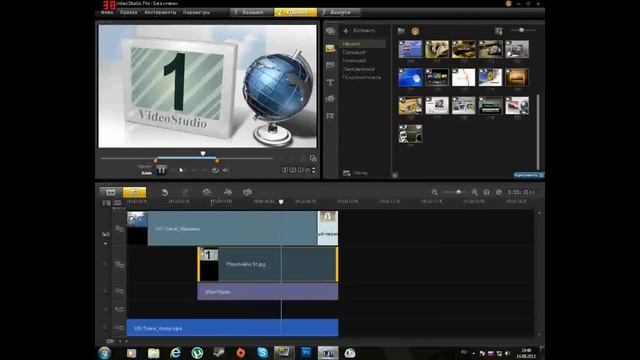Toggle ripple editing beside video track
Image resolution: width=640 pixels, height=360 pixels.
105,234
